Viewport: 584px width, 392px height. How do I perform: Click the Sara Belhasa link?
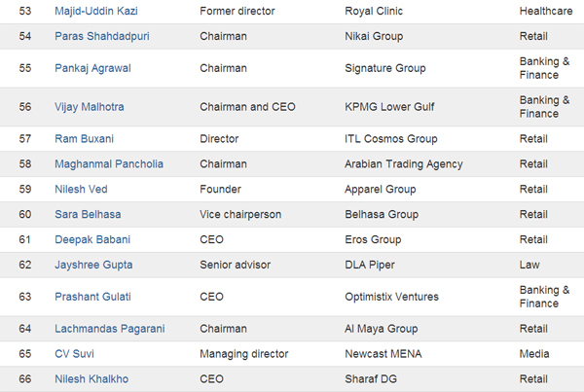coord(78,214)
